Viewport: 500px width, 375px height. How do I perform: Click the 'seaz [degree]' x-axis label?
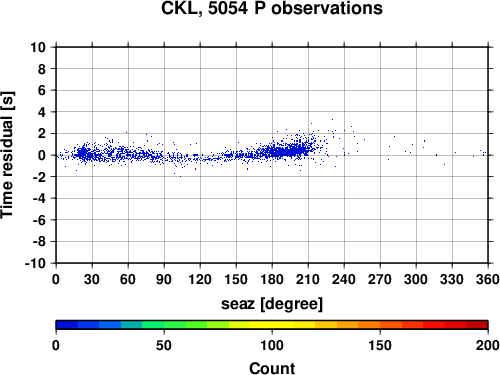pos(272,304)
